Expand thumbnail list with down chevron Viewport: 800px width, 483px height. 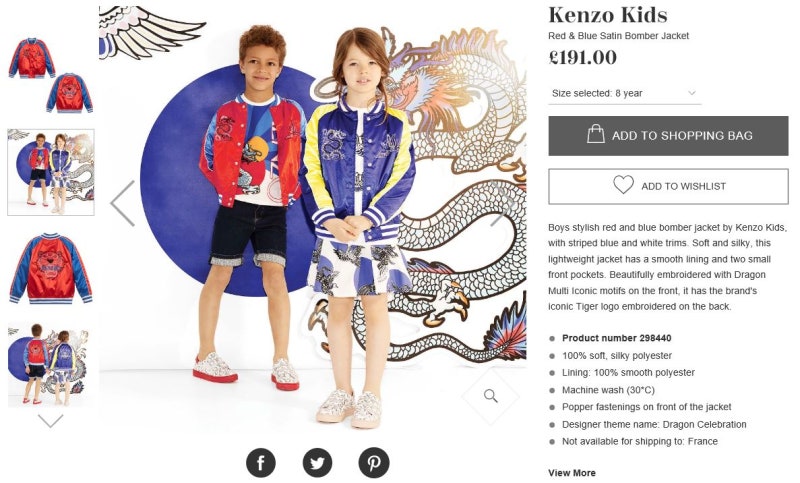tap(51, 420)
